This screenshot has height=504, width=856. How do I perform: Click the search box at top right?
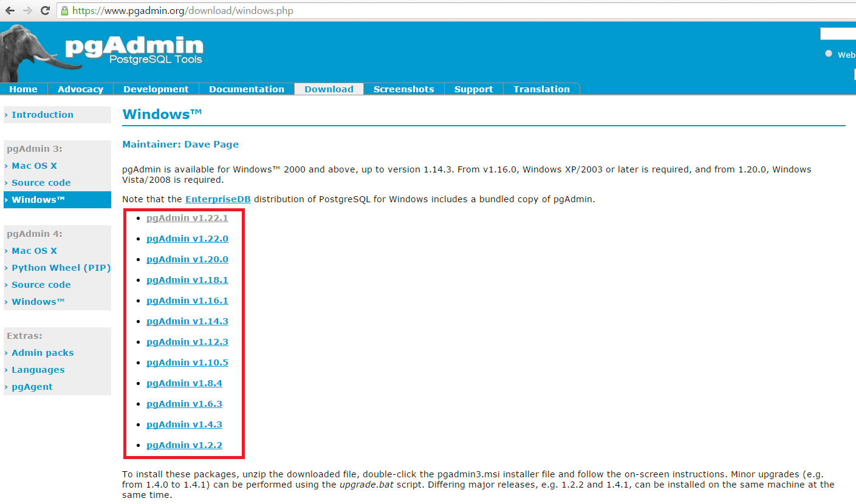(844, 33)
